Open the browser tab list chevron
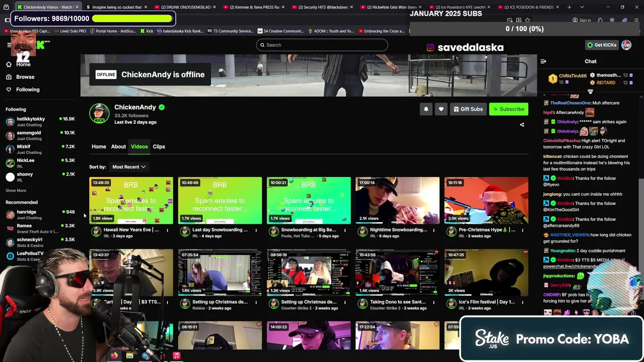The image size is (644, 362). [582, 7]
